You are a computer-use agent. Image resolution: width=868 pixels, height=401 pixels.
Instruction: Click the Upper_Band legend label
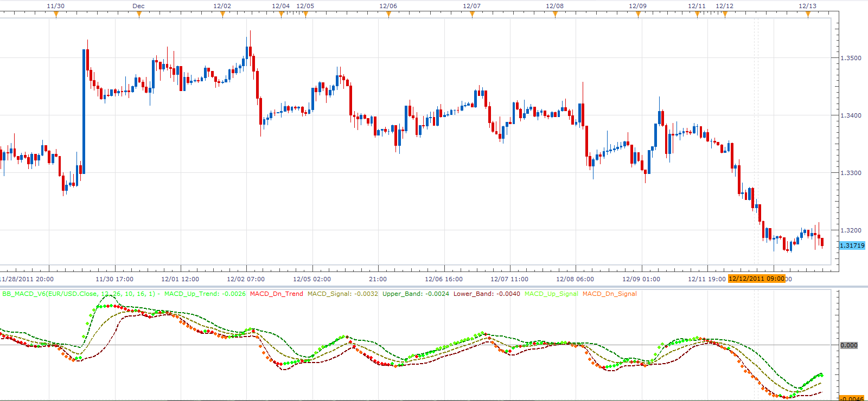(x=416, y=294)
